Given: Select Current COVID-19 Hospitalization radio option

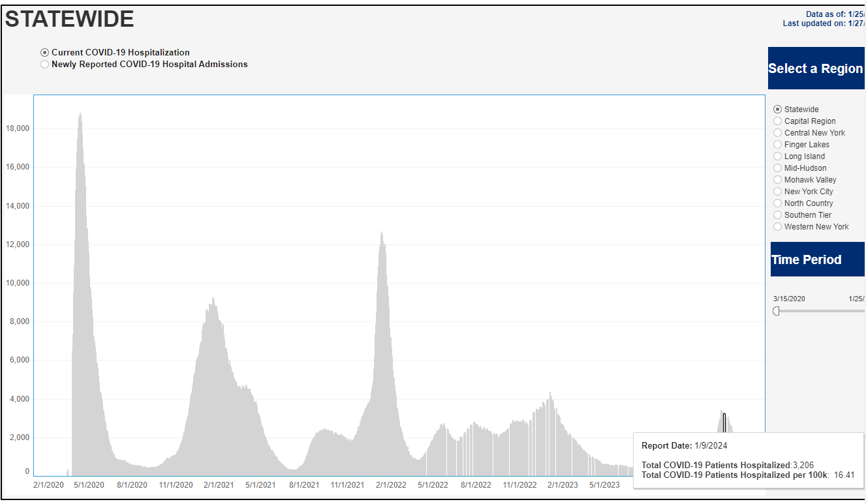Looking at the screenshot, I should 44,53.
